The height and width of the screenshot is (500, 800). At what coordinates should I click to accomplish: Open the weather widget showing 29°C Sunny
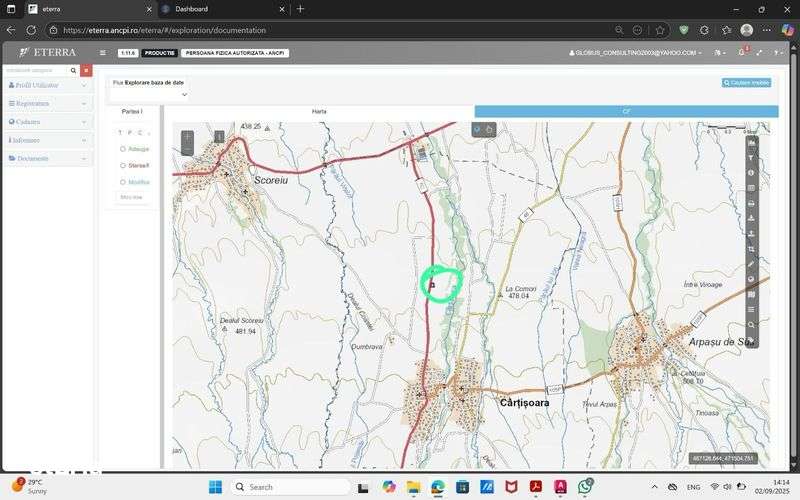[x=30, y=486]
